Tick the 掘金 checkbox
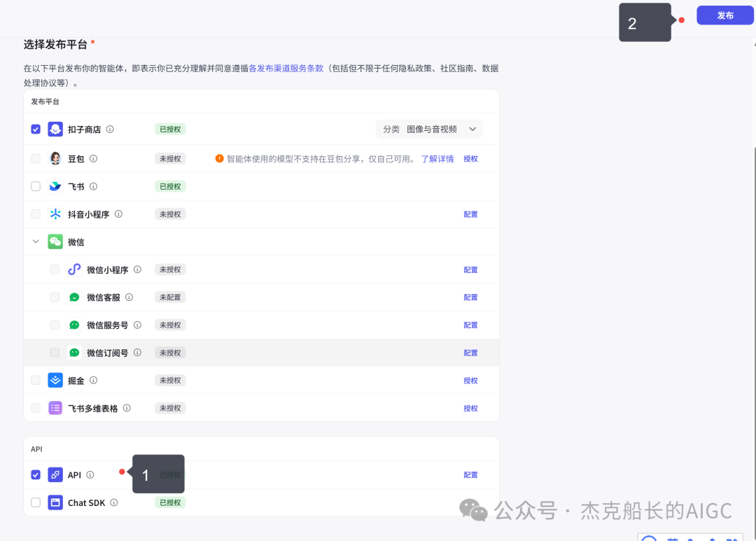The image size is (756, 541). click(x=36, y=381)
